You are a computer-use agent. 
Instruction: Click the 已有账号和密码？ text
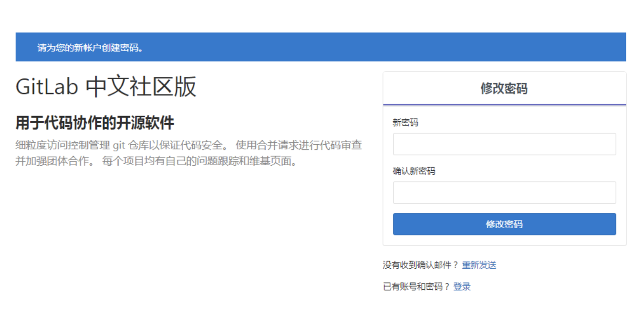coord(416,286)
